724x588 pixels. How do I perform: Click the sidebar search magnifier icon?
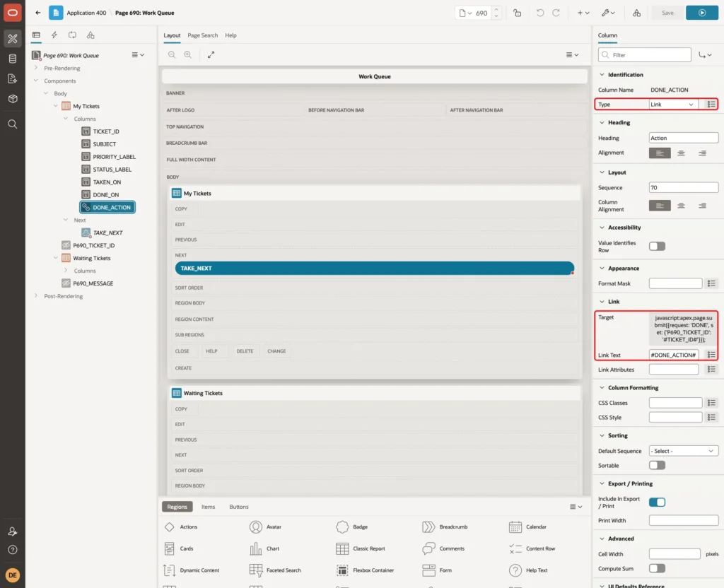(13, 124)
